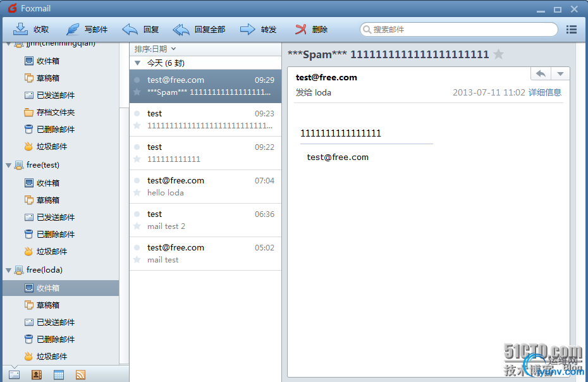Switch to mail view icon at bottom
Viewport: 588px width, 382px height.
(15, 374)
